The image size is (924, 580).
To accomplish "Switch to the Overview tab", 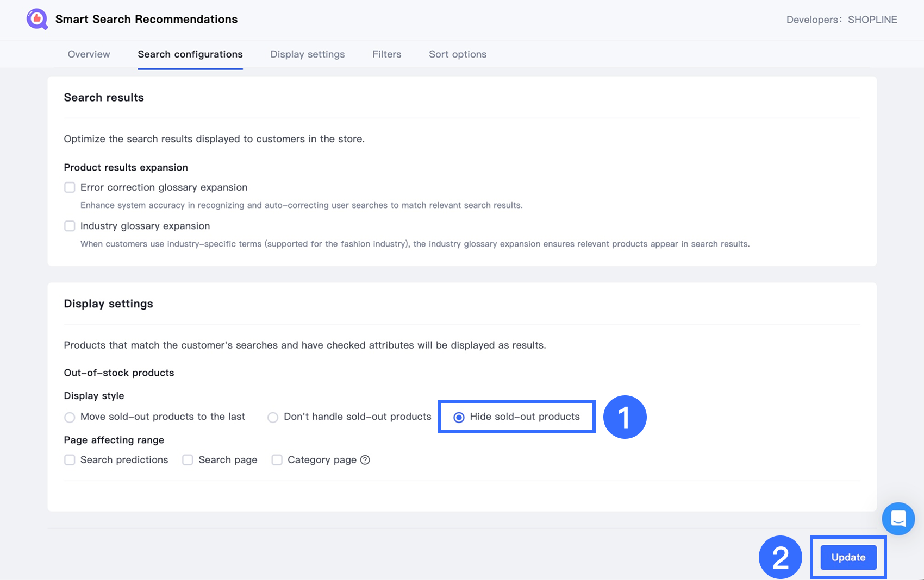I will [x=89, y=54].
